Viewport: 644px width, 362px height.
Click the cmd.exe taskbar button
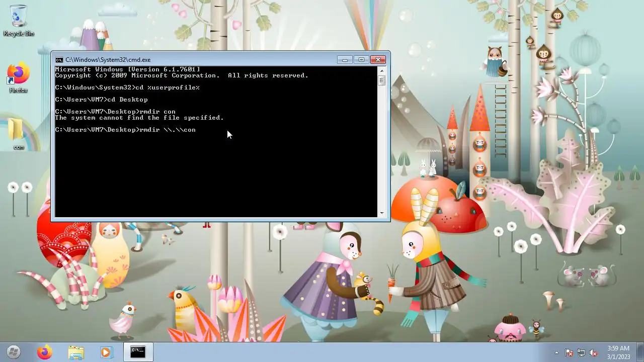(138, 352)
